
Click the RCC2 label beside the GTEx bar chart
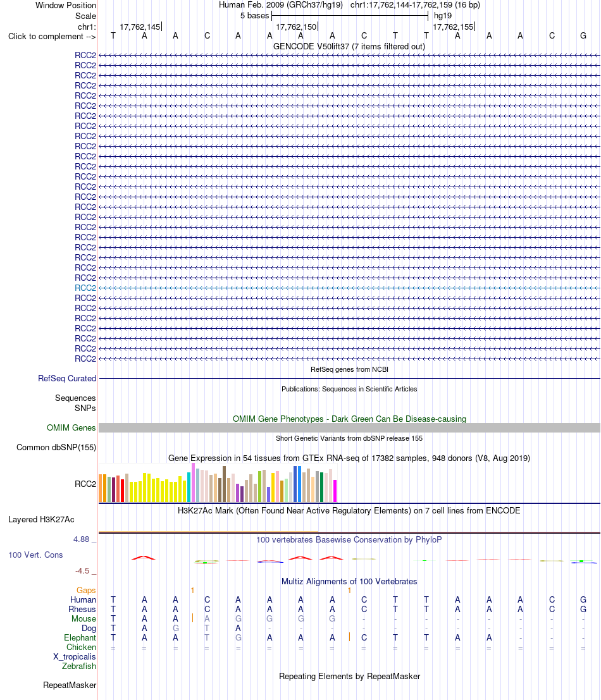[85, 484]
